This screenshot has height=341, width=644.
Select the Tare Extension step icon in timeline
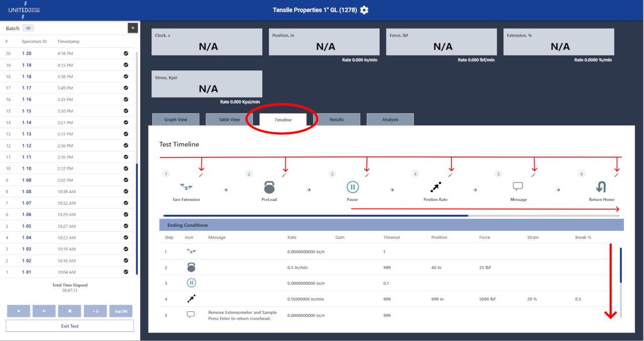tap(186, 188)
